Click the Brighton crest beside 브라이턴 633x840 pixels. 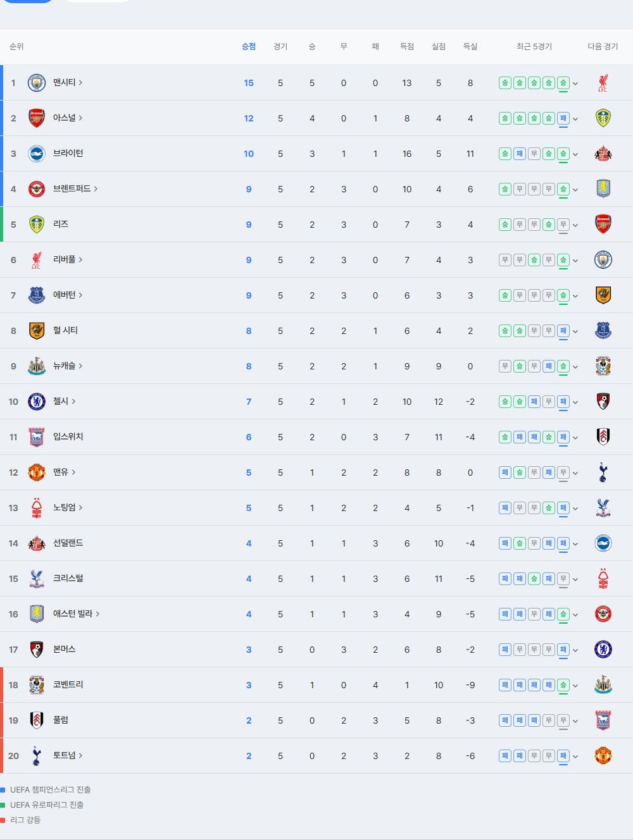point(37,154)
